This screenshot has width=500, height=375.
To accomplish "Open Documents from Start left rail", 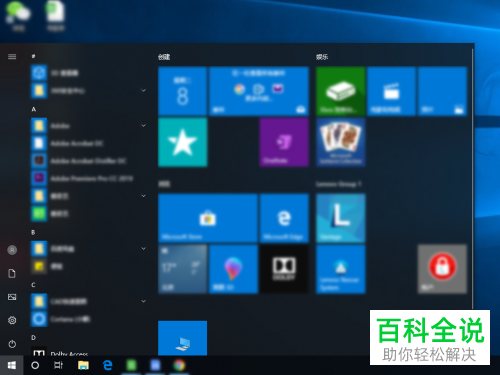I will (12, 274).
